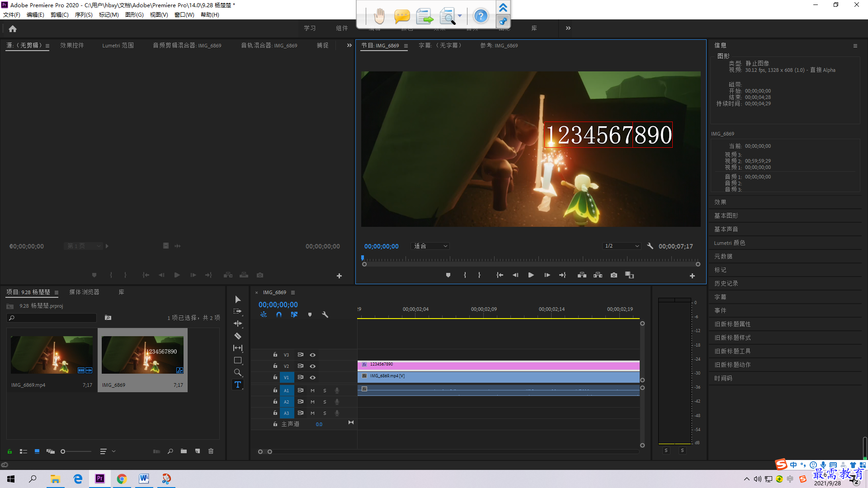868x488 pixels.
Task: Open the 学习 workspace
Action: pyautogui.click(x=310, y=28)
